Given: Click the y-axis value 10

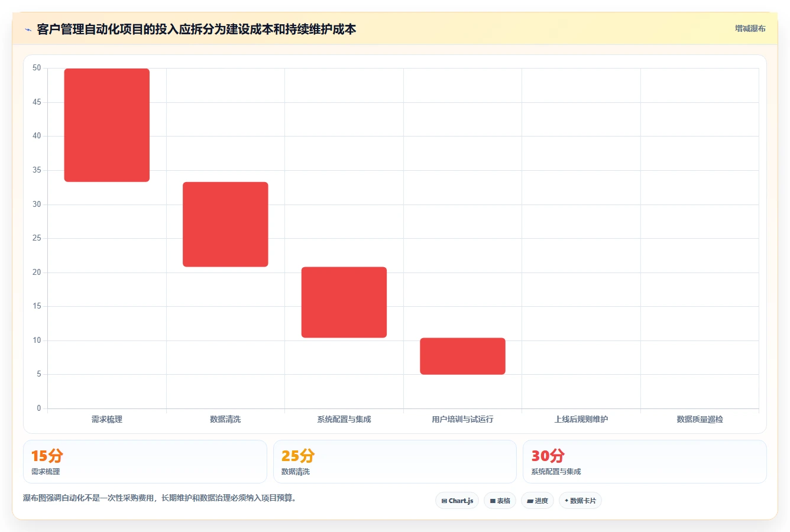Looking at the screenshot, I should [37, 340].
